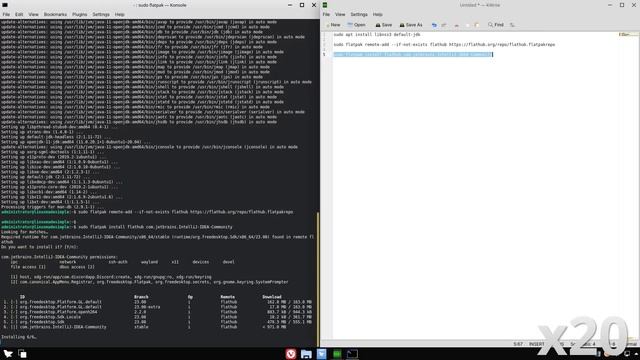The width and height of the screenshot is (640, 360).
Task: Click the KWrite window title bar icon
Action: click(x=325, y=5)
